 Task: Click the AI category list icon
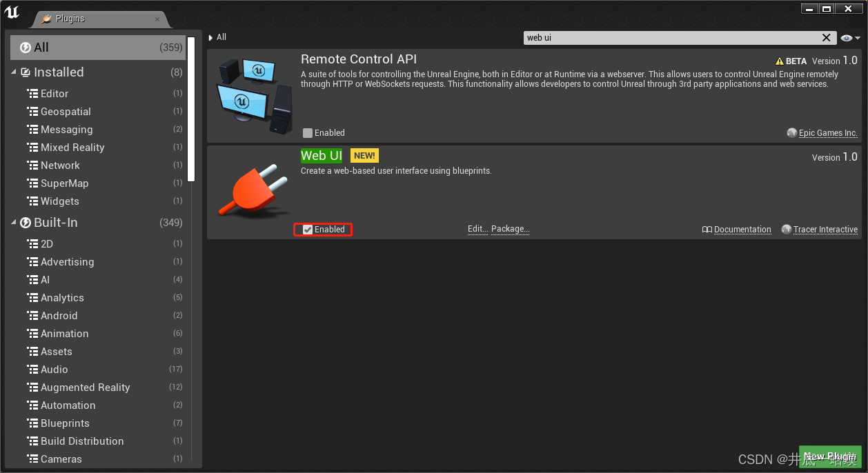(32, 280)
